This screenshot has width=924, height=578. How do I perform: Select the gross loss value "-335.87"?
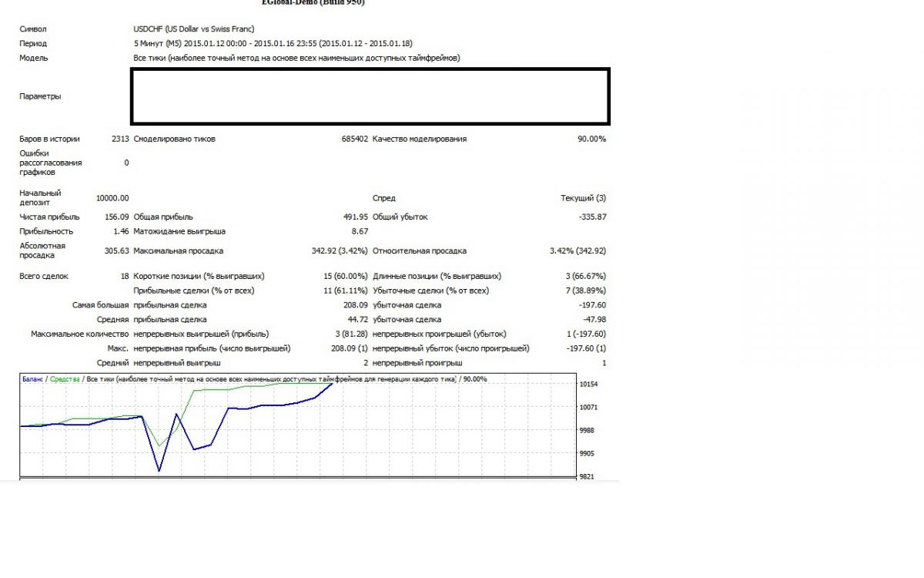pos(593,217)
